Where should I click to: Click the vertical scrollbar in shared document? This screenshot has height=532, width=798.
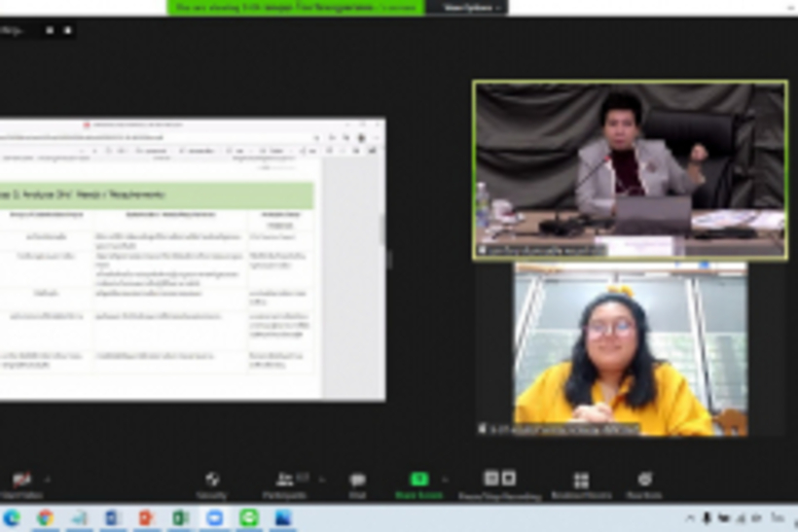point(383,229)
